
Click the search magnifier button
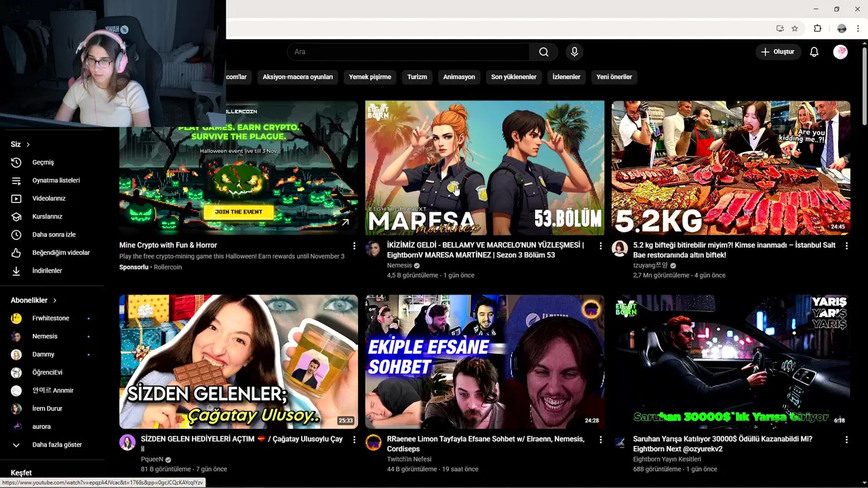544,52
